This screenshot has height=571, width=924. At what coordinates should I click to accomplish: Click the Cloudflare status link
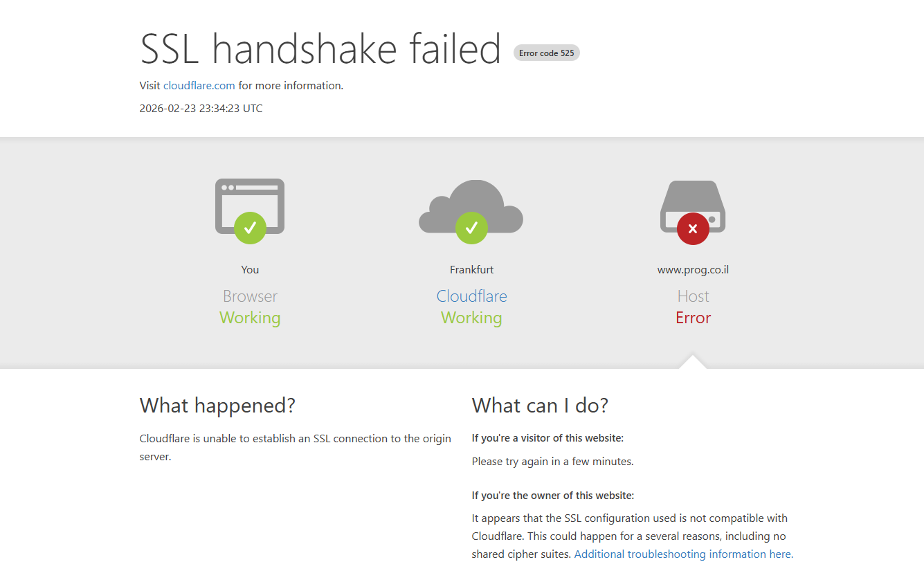(x=471, y=296)
